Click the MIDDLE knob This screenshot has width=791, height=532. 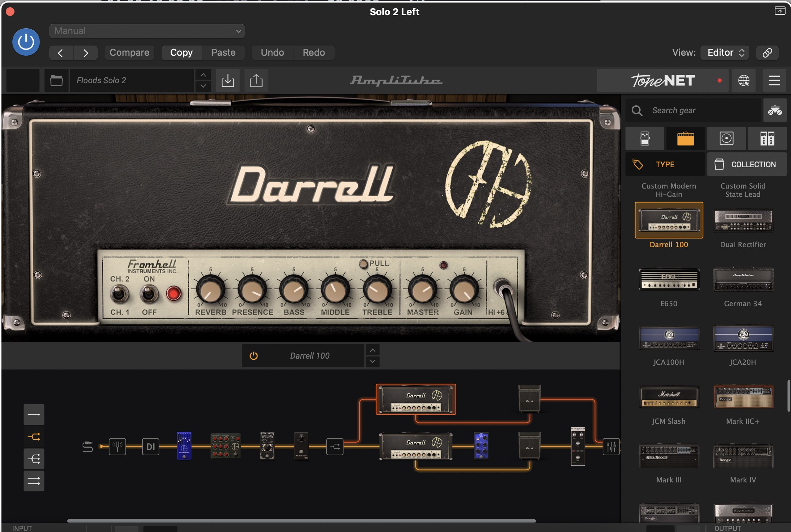pyautogui.click(x=335, y=290)
